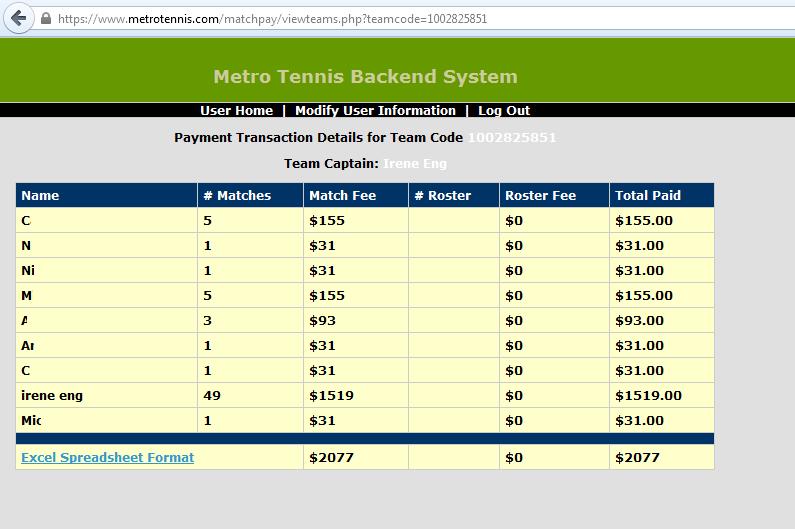Image resolution: width=795 pixels, height=529 pixels.
Task: Log Out of the backend system
Action: [504, 110]
